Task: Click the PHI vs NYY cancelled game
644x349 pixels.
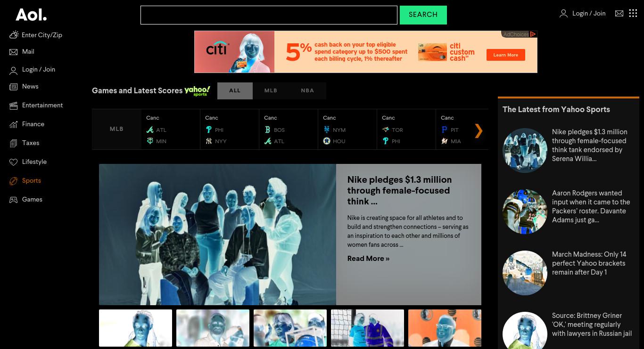Action: click(230, 130)
